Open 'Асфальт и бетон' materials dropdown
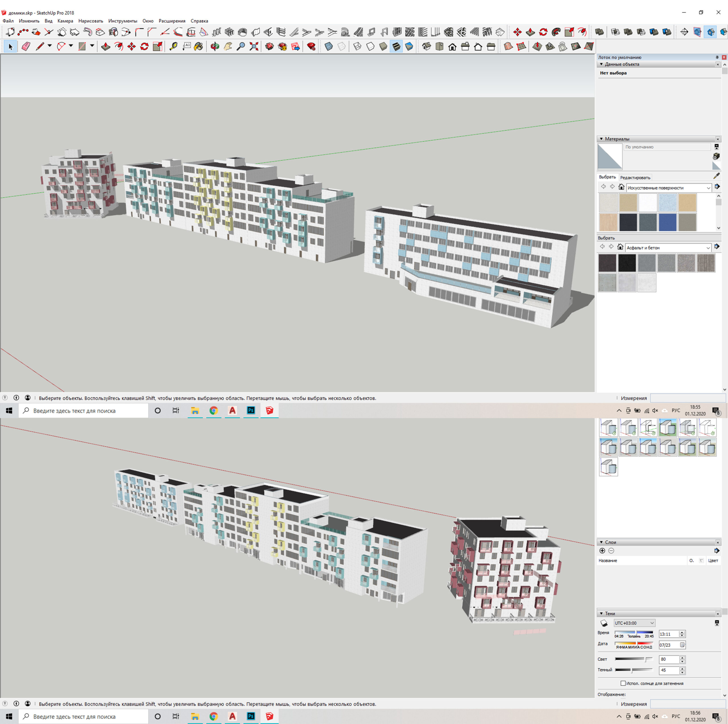The width and height of the screenshot is (728, 724). pos(669,247)
